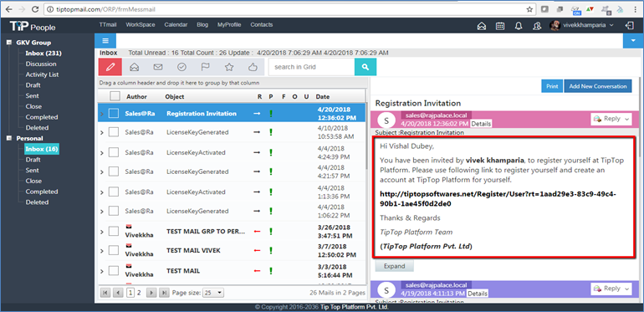The width and height of the screenshot is (644, 312).
Task: Click the thumbs up toolbar icon
Action: pyautogui.click(x=253, y=67)
